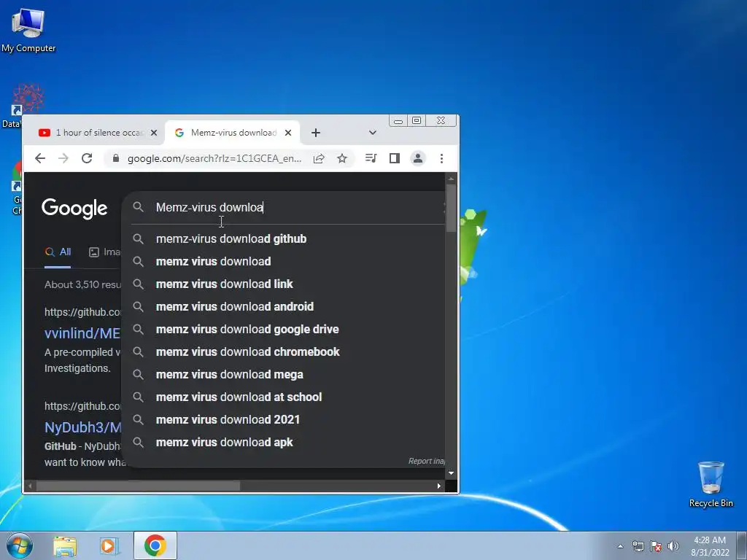Select the Google Chrome desktop shortcut

(18, 188)
